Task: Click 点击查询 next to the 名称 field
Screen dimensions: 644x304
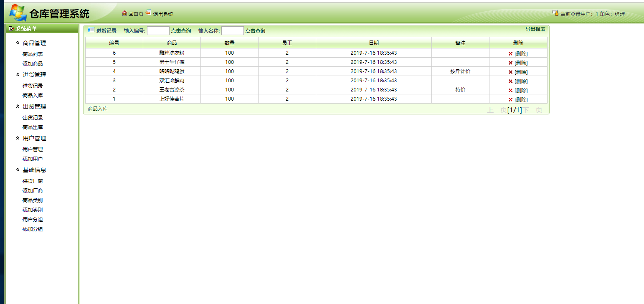Action: [255, 31]
